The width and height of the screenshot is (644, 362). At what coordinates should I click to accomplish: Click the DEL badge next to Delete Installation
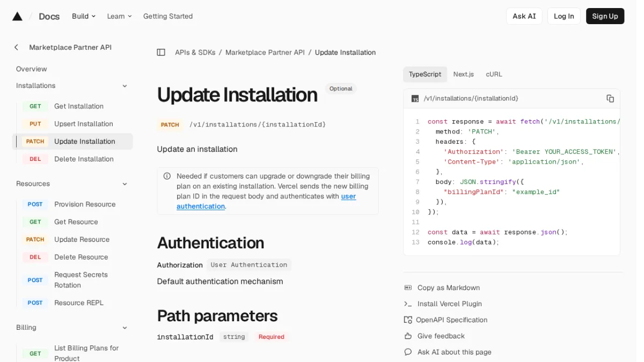35,159
